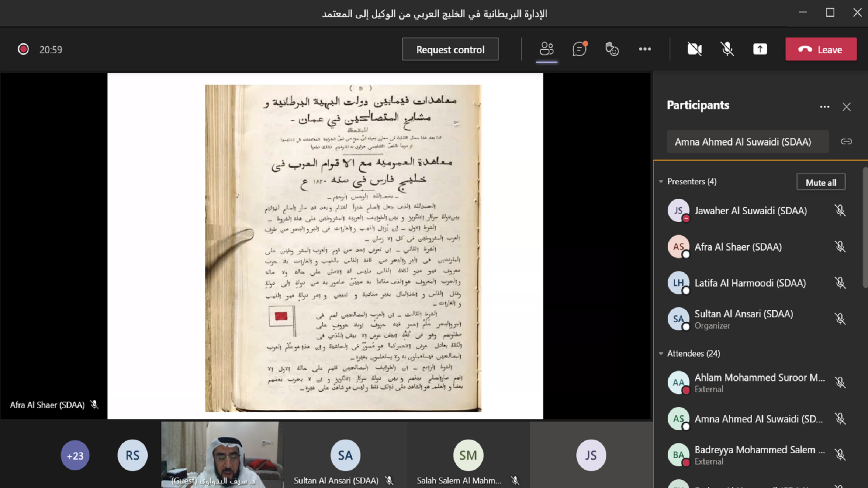Viewport: 868px width, 488px height.
Task: Toggle mute for Ahlam Mohammed Suroor
Action: click(841, 382)
